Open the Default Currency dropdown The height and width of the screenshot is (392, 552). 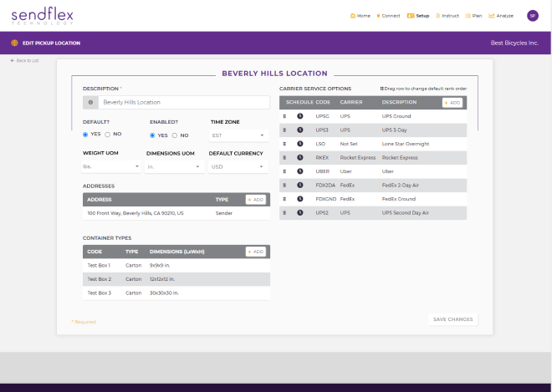238,166
